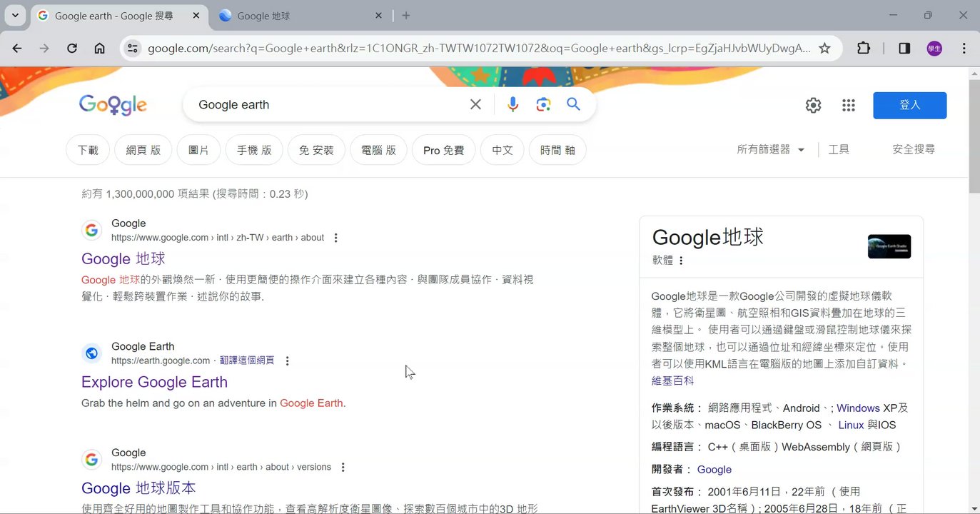The image size is (980, 514).
Task: Close the Google earth search tab
Action: (196, 16)
